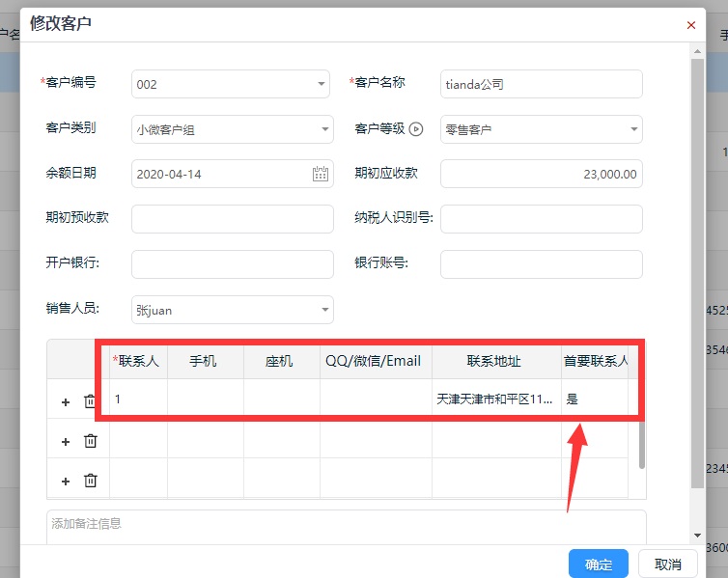This screenshot has height=578, width=728.
Task: Open the 客户等级 dropdown
Action: [x=633, y=129]
